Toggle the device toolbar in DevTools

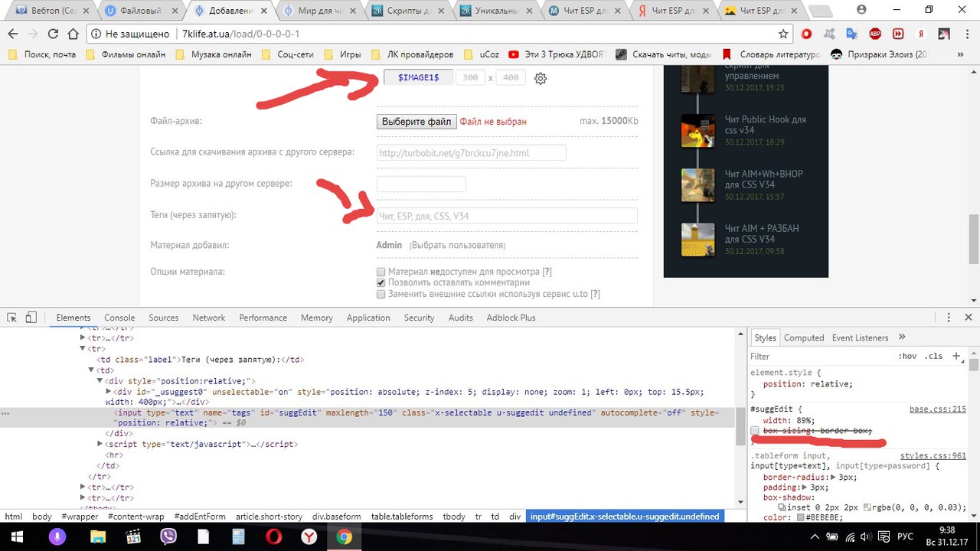coord(31,318)
